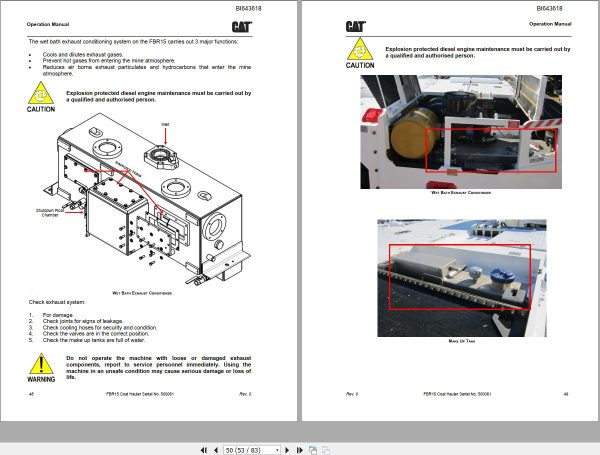This screenshot has width=600, height=455.
Task: Click the CAT logo on the right page
Action: click(x=355, y=26)
